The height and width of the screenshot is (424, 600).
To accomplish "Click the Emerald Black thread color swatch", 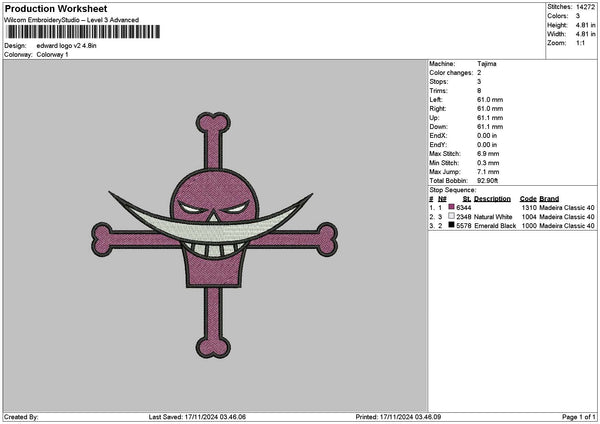I will [452, 225].
